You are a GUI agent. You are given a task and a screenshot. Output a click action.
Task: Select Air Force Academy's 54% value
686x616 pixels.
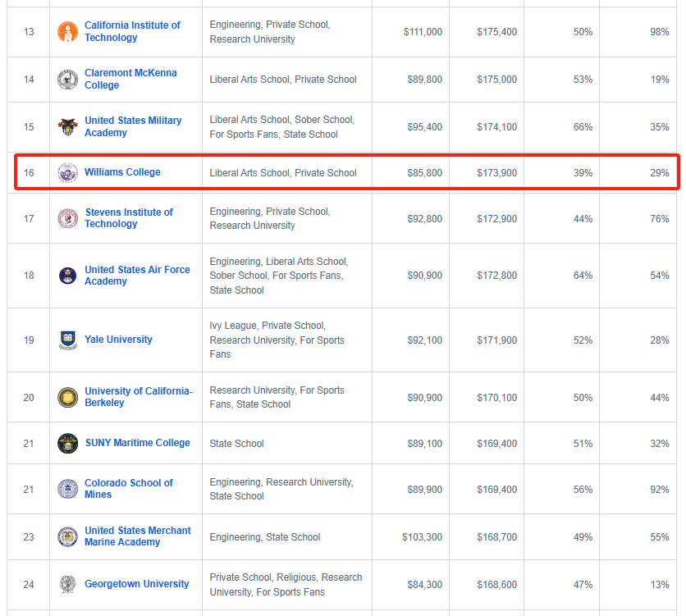[x=660, y=276]
